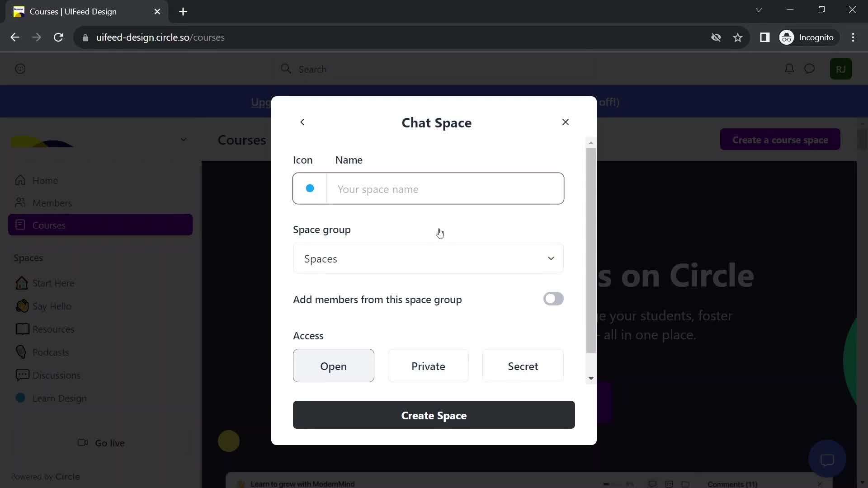Click the close icon on Chat Space dialog

tap(566, 122)
